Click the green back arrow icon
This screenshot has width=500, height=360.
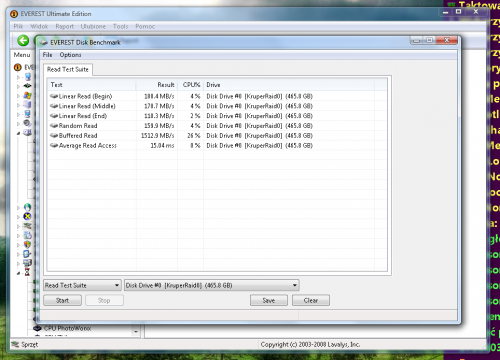tap(23, 41)
